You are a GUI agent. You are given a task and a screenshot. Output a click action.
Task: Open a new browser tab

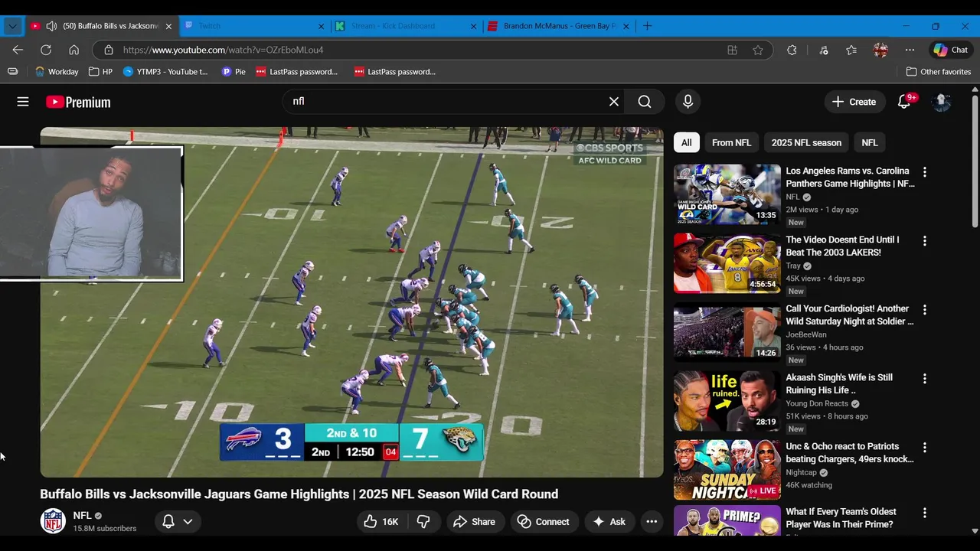point(648,26)
